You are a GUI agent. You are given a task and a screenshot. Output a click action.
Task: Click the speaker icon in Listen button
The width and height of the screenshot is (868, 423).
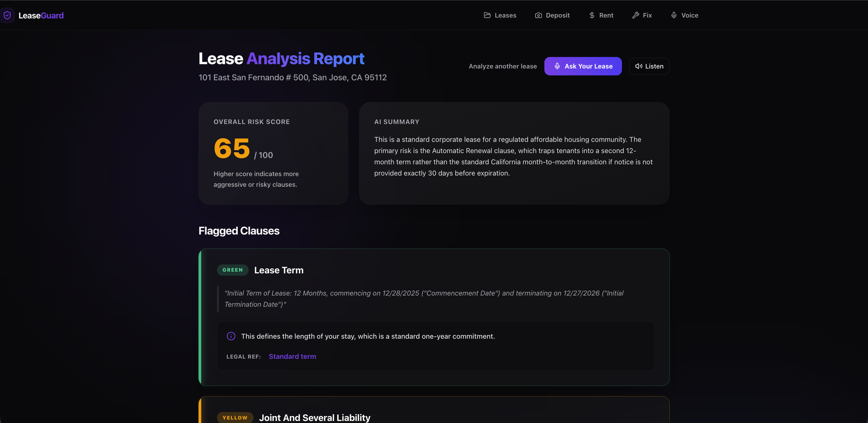(x=638, y=66)
